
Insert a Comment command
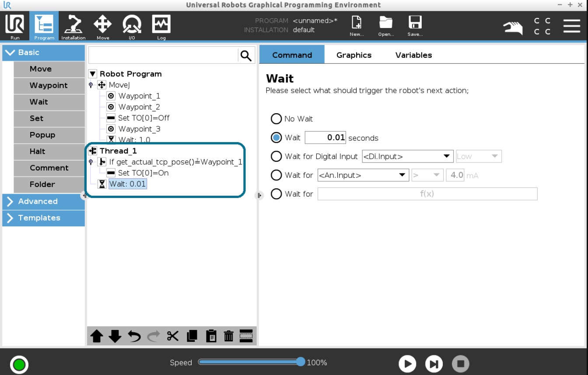(x=49, y=168)
